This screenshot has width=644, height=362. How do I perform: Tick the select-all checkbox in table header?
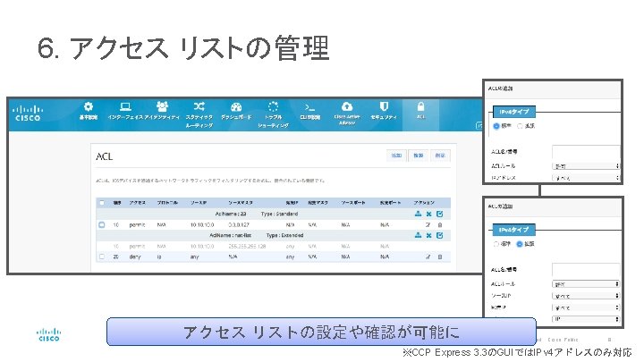click(102, 203)
